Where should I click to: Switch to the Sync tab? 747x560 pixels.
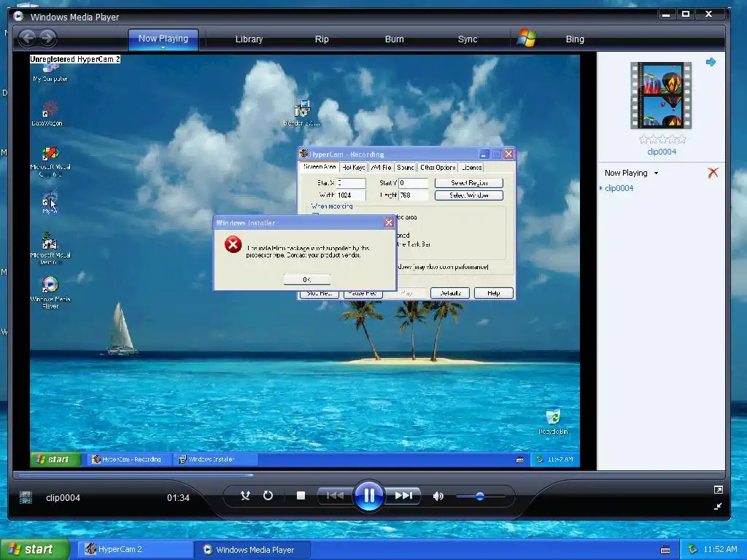tap(468, 39)
